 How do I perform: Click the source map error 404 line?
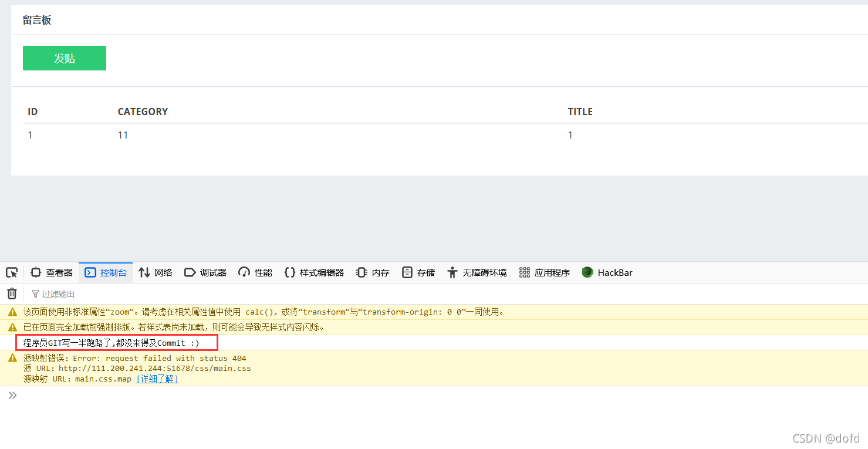tap(134, 358)
